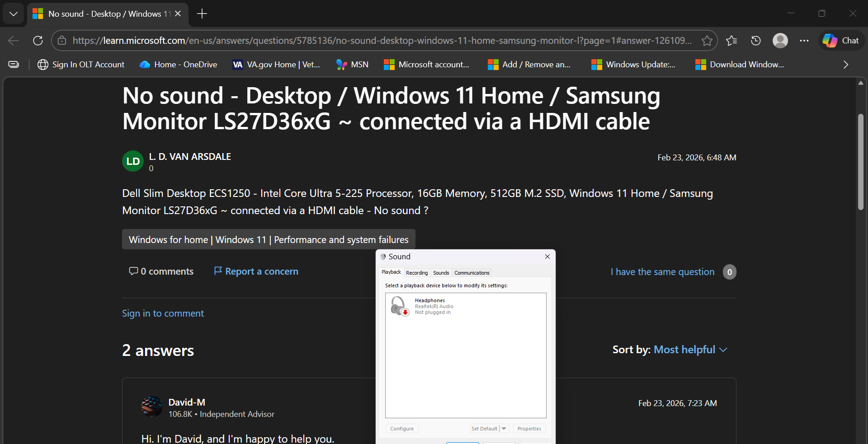The width and height of the screenshot is (868, 444).
Task: Click the same-question count badge 0
Action: 730,272
